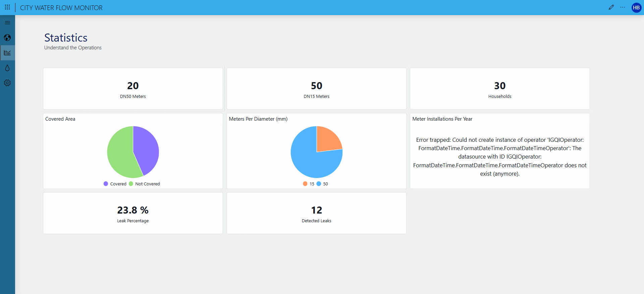Toggle the 50 mm legend entry
644x294 pixels.
coord(322,184)
